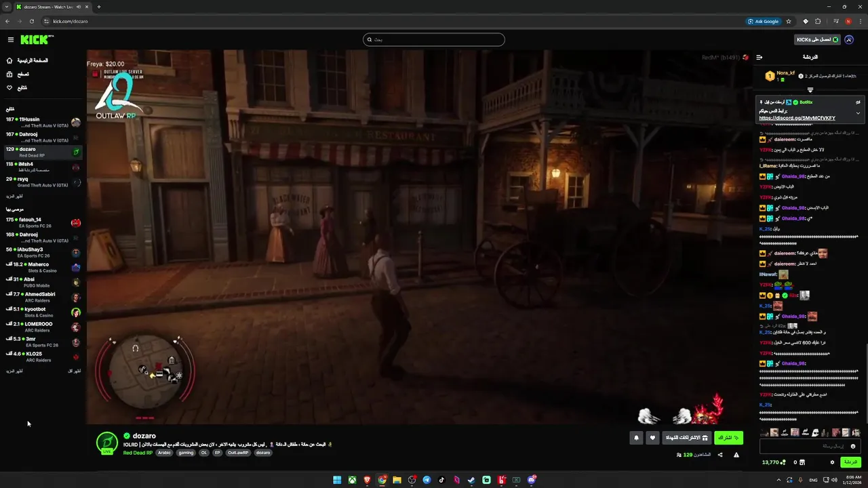The image size is (868, 488).
Task: Reload the page in the browser
Action: [x=31, y=21]
